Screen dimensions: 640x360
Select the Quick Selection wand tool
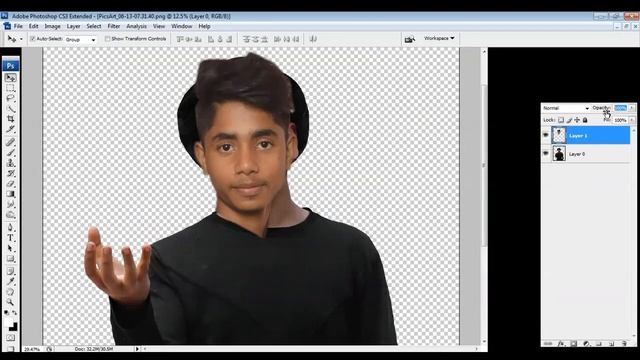pyautogui.click(x=11, y=109)
